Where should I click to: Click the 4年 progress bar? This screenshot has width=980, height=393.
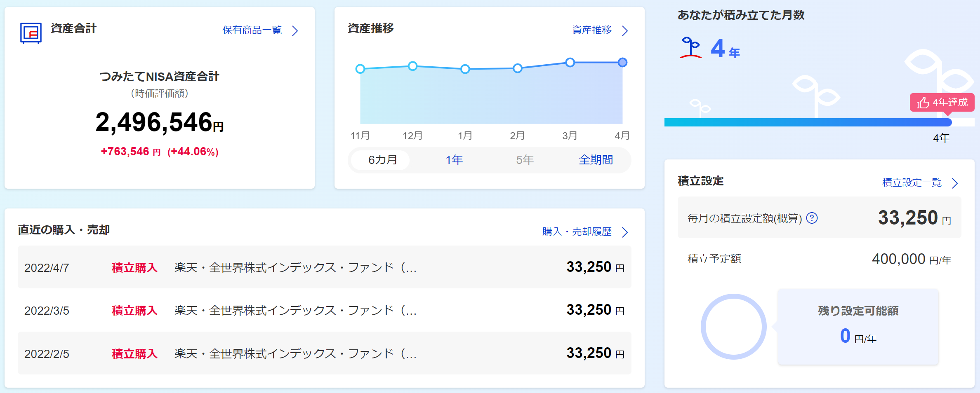coord(808,122)
